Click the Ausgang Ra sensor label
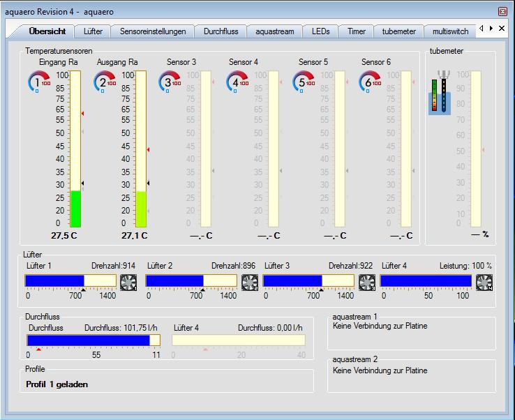Image resolution: width=515 pixels, height=420 pixels. coord(117,62)
